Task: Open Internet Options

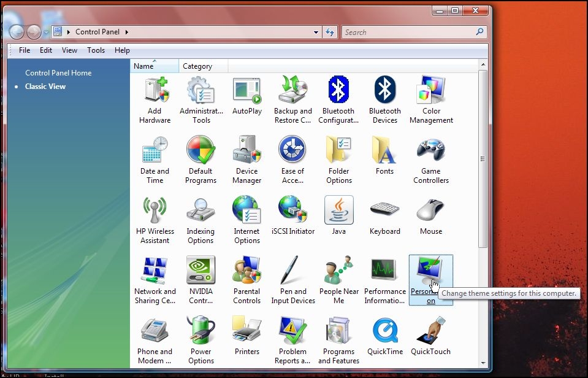Action: 246,220
